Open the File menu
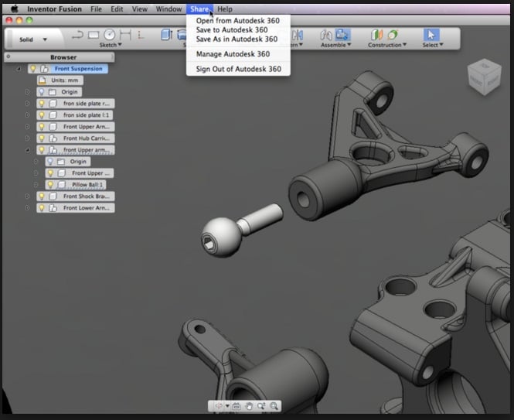Viewport: 514px width, 420px height. 96,9
